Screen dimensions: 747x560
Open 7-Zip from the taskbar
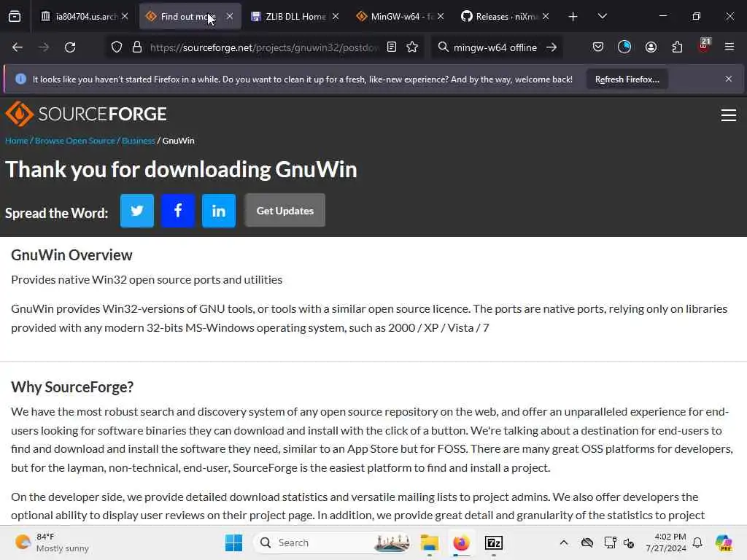coord(494,542)
